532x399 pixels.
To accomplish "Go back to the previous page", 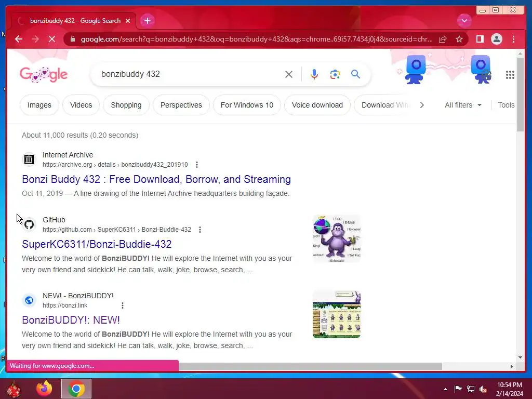I will click(19, 39).
